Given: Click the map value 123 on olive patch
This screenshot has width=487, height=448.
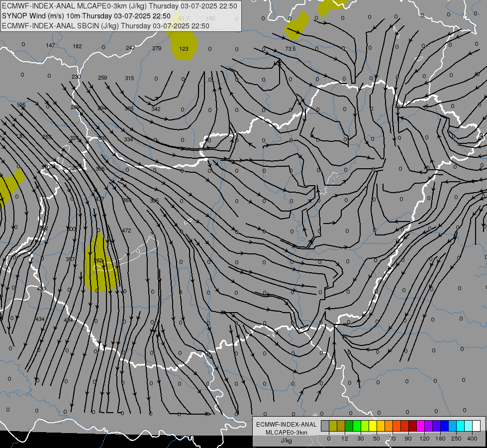Looking at the screenshot, I should coord(184,49).
